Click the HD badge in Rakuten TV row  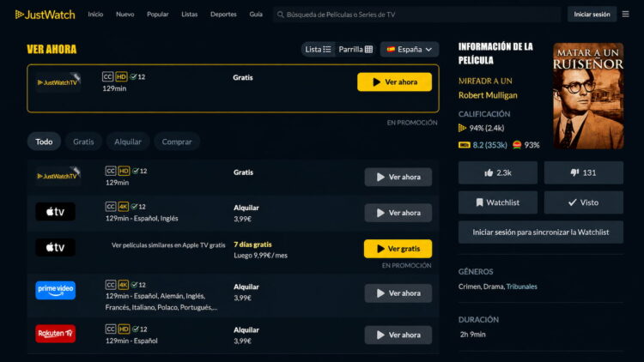124,329
